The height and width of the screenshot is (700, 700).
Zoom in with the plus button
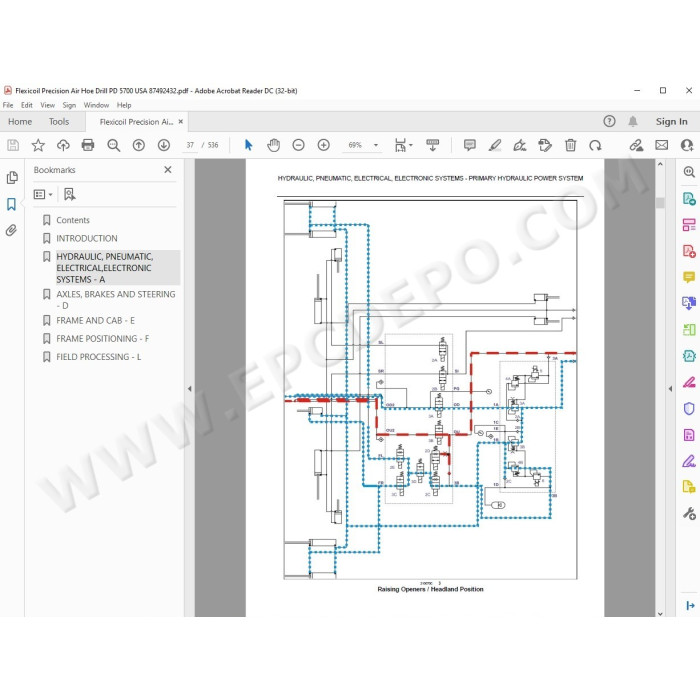pyautogui.click(x=324, y=145)
